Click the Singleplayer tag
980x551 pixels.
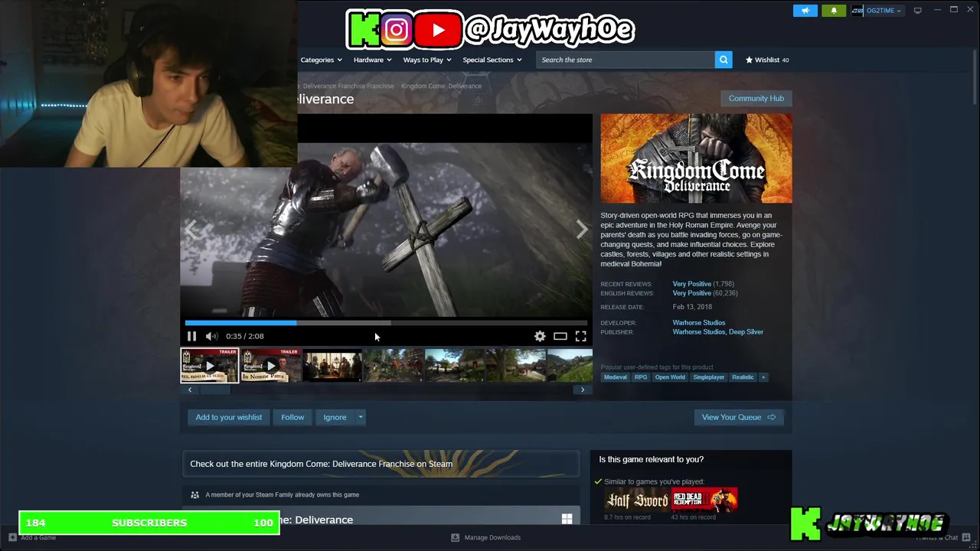pos(708,377)
